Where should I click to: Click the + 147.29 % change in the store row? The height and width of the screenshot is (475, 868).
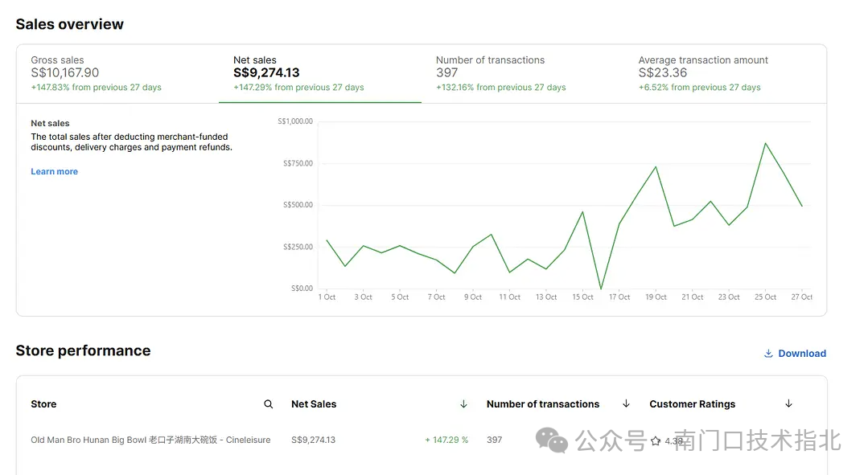[446, 440]
